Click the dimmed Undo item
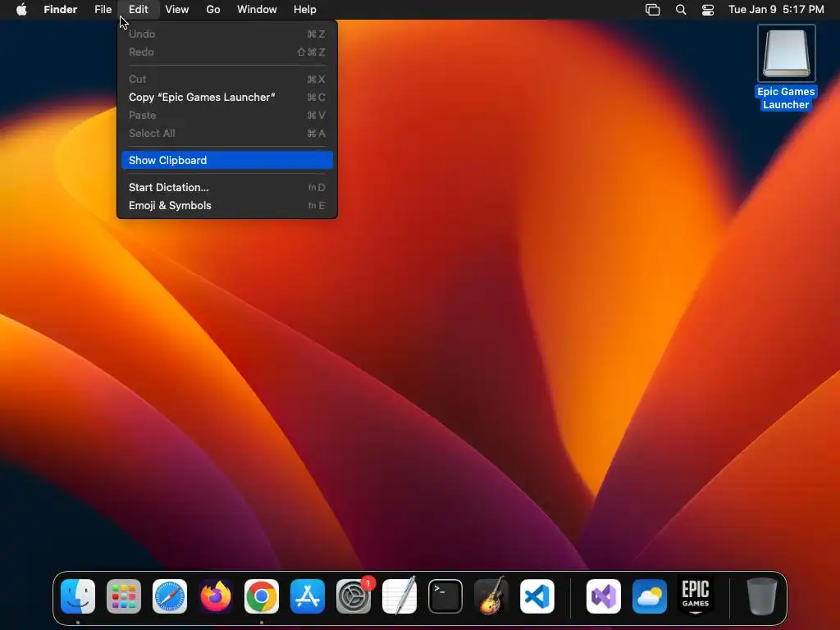 pyautogui.click(x=227, y=34)
